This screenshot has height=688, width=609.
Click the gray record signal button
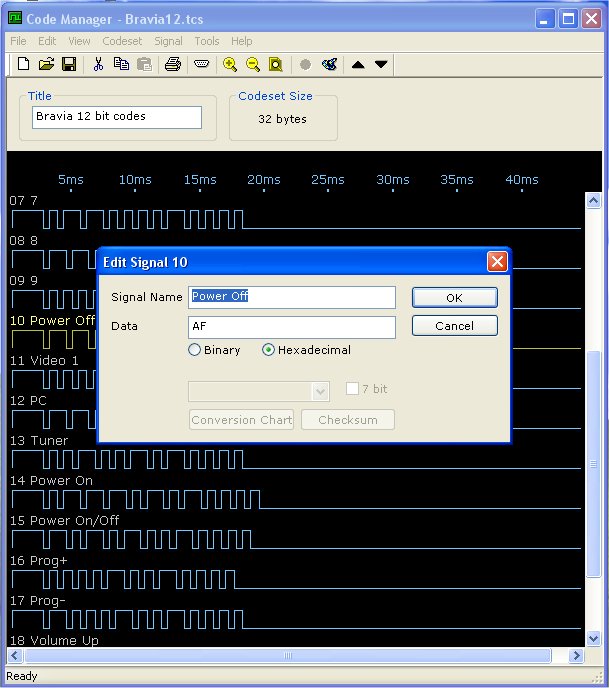(305, 65)
